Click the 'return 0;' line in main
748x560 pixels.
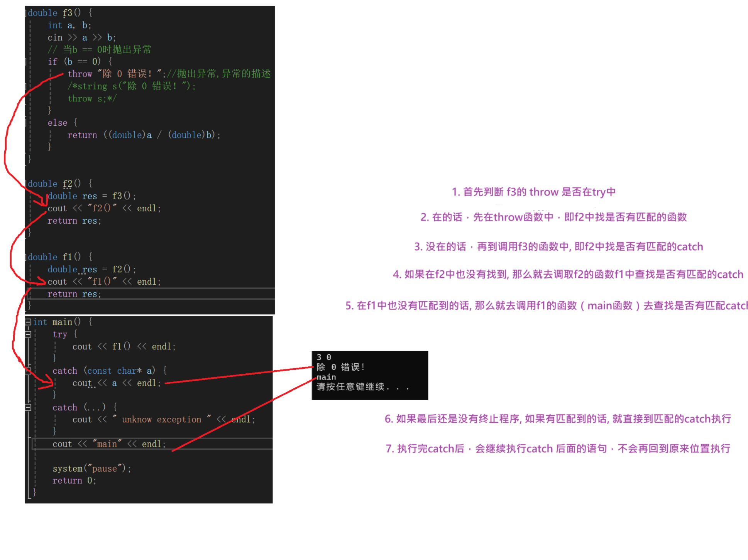(74, 481)
